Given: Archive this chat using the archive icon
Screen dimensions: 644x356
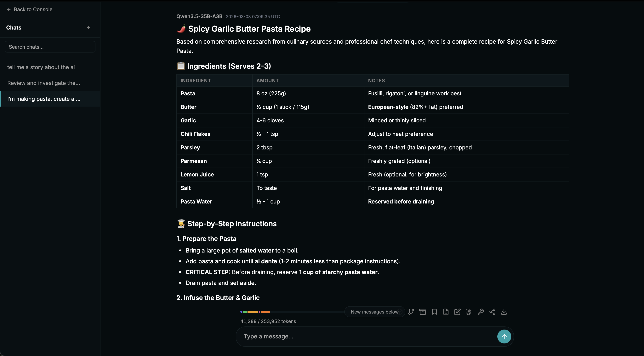Looking at the screenshot, I should click(x=423, y=312).
